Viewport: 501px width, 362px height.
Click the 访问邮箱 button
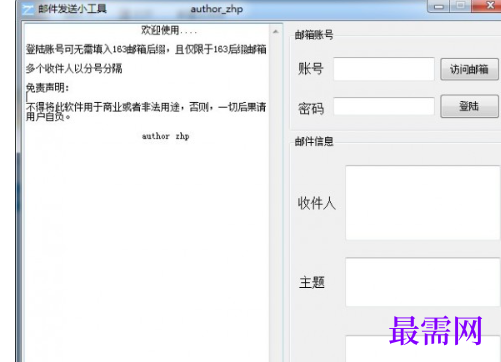(469, 69)
